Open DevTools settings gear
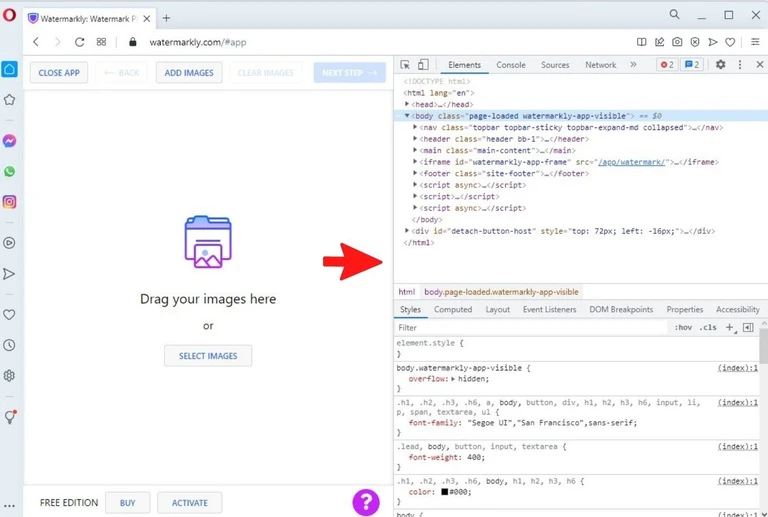 pyautogui.click(x=720, y=65)
